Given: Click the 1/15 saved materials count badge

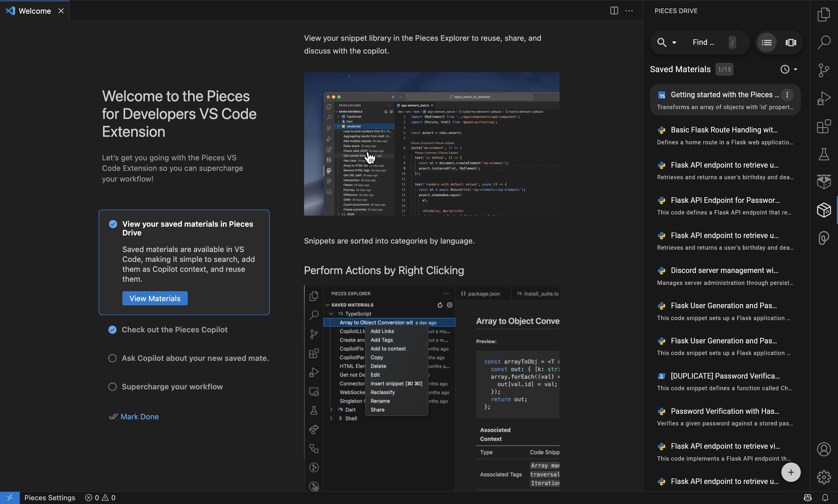Looking at the screenshot, I should coord(724,69).
